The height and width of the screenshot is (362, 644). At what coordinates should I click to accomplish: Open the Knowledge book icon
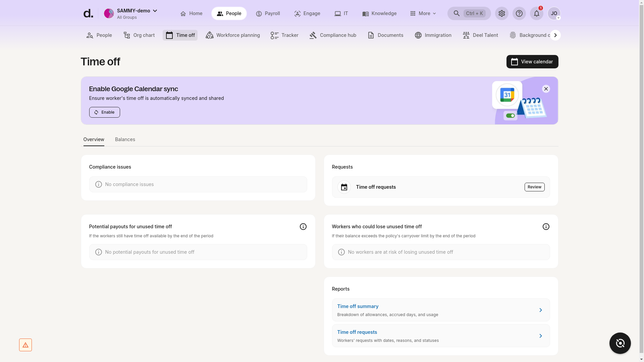366,13
